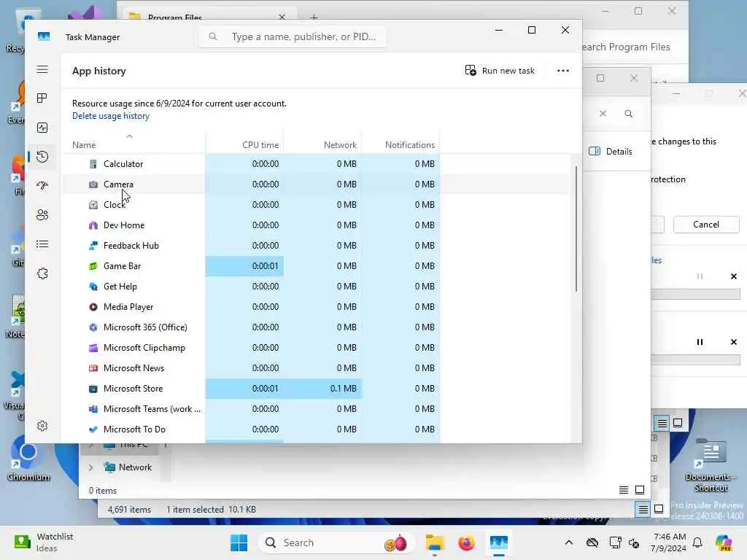Clear the Explorer search box with X
The image size is (747, 560).
coord(603,114)
